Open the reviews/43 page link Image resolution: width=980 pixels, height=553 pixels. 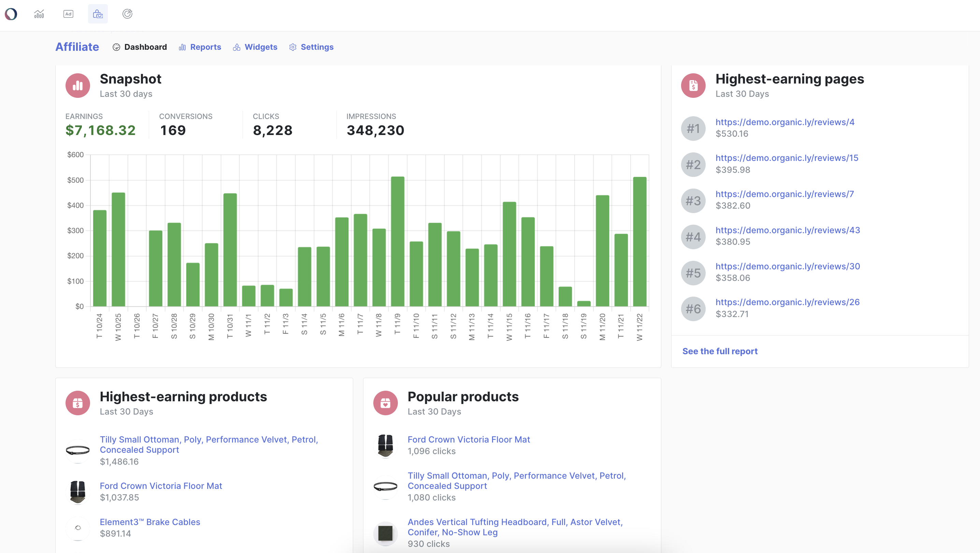point(788,230)
